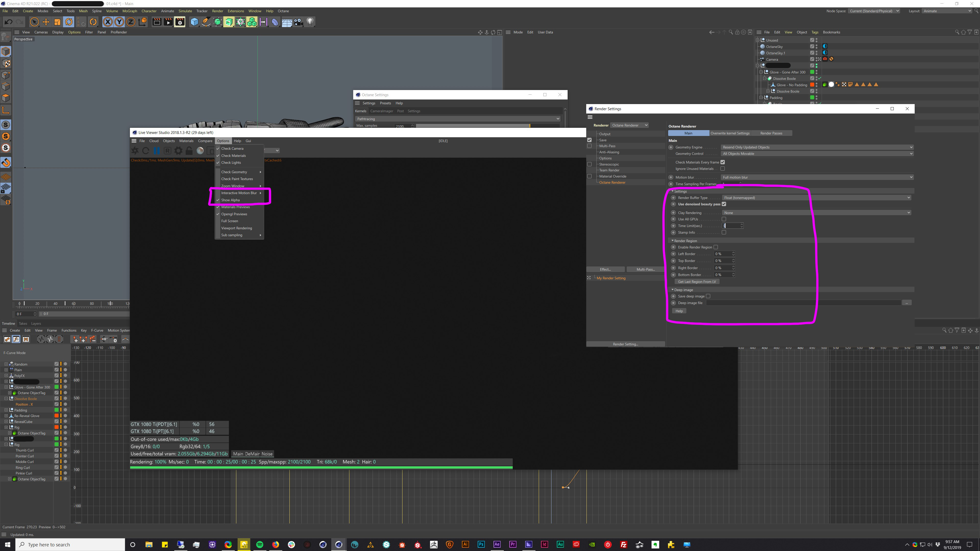Toggle Z axis lock icon
This screenshot has height=551, width=980.
(x=130, y=22)
